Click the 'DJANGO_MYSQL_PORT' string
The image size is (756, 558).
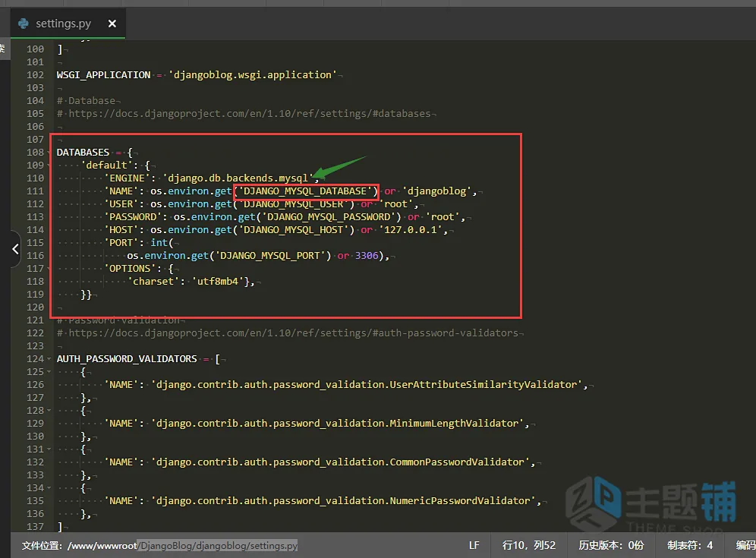coord(270,256)
